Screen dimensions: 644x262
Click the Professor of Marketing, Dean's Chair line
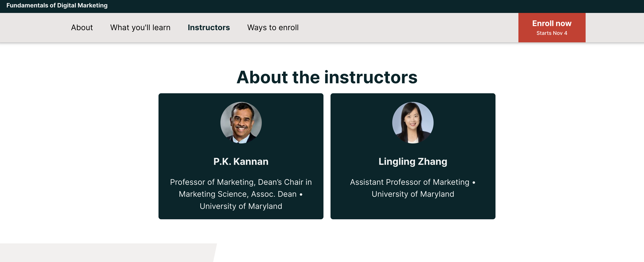coord(241,182)
